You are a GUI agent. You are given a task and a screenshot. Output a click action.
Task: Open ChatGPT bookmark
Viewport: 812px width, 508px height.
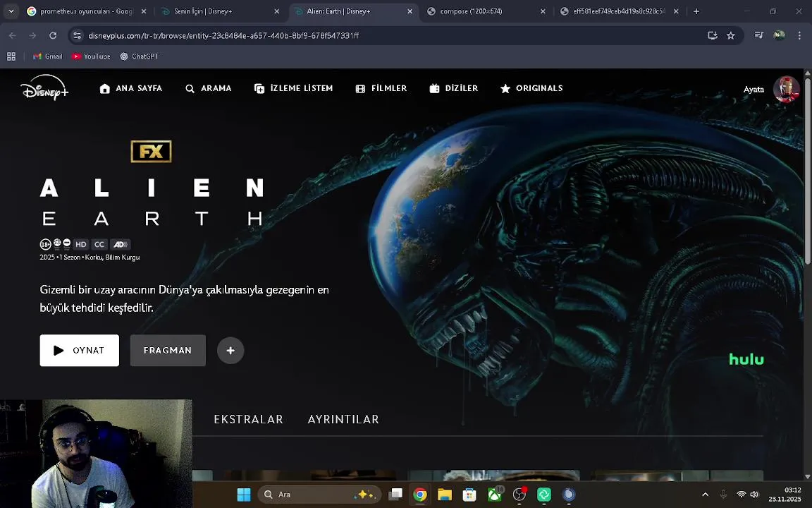click(140, 56)
